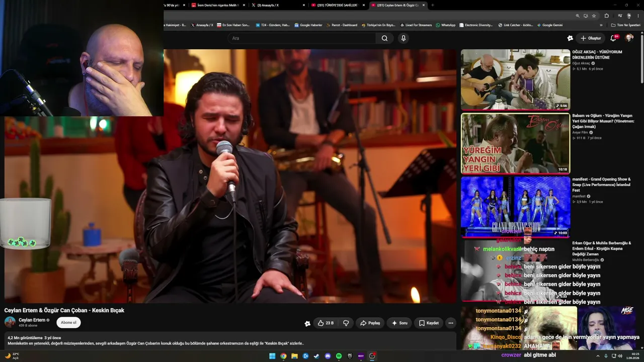Open the Ceylan Ertem channel name link
The width and height of the screenshot is (644, 362).
tap(32, 320)
